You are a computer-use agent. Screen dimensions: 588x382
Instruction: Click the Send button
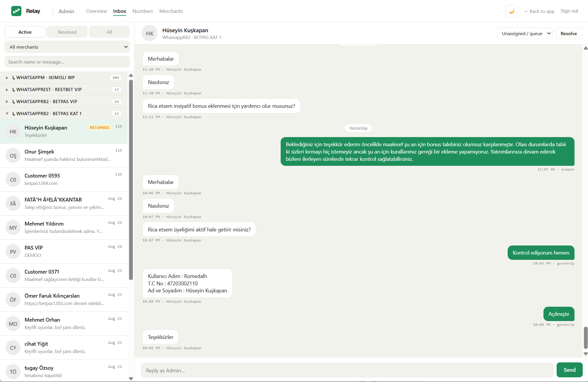click(x=570, y=370)
